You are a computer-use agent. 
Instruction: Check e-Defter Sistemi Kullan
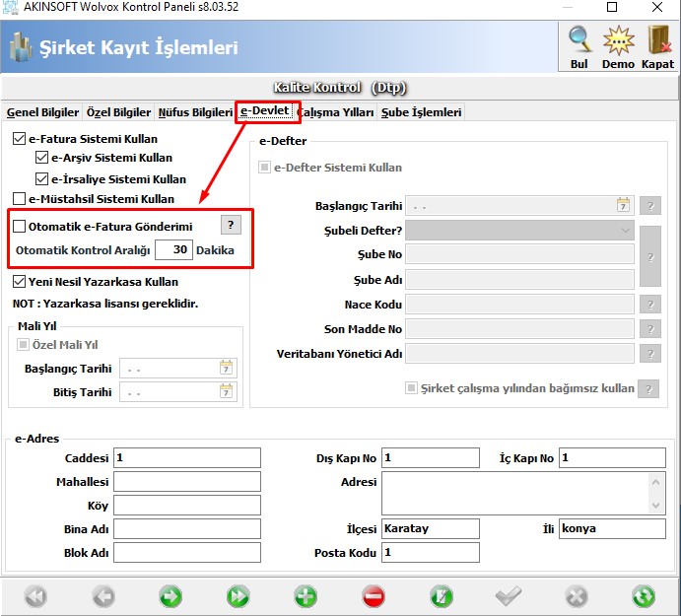coord(264,168)
